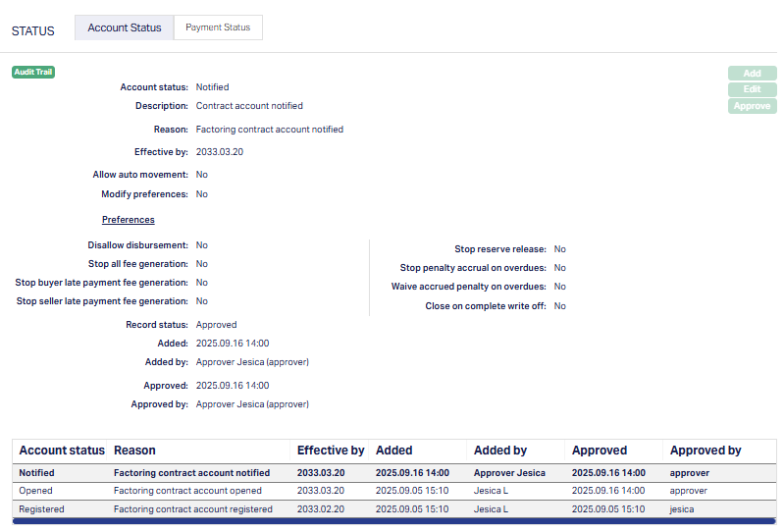Open the Preferences section heading link
784x532 pixels.
click(128, 220)
